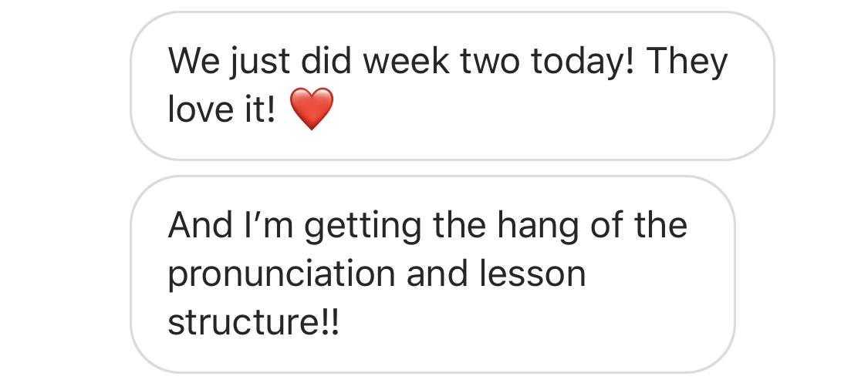The image size is (868, 383).
Task: Click the word 'lesson' in second message
Action: pyautogui.click(x=532, y=274)
